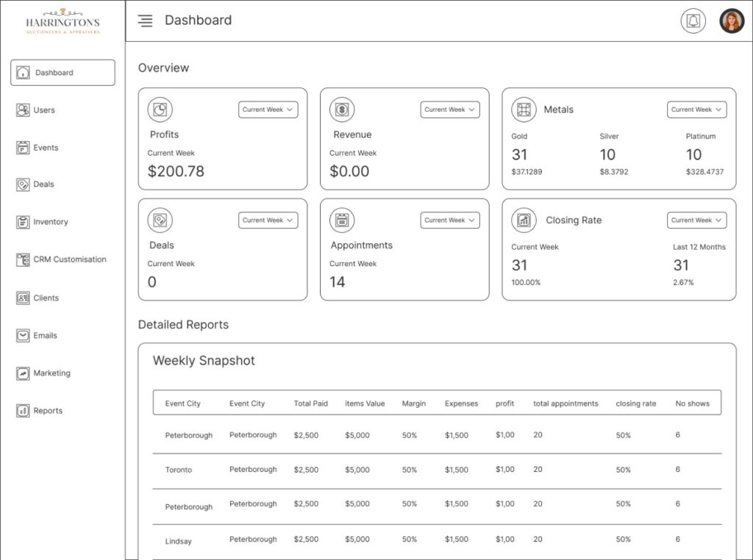Expand Current Week dropdown in Profits card

click(268, 110)
